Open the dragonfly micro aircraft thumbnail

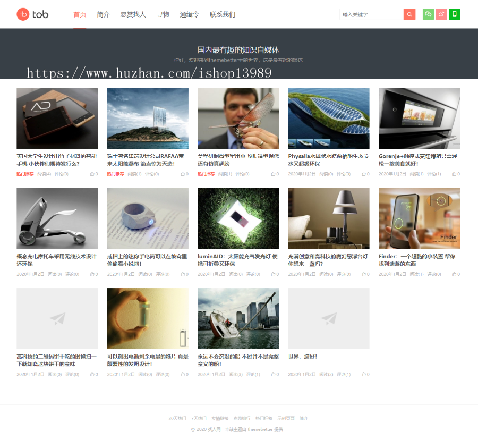point(238,118)
